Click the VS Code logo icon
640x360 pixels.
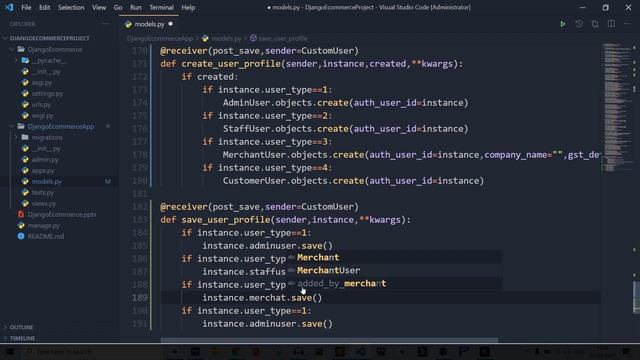point(9,7)
